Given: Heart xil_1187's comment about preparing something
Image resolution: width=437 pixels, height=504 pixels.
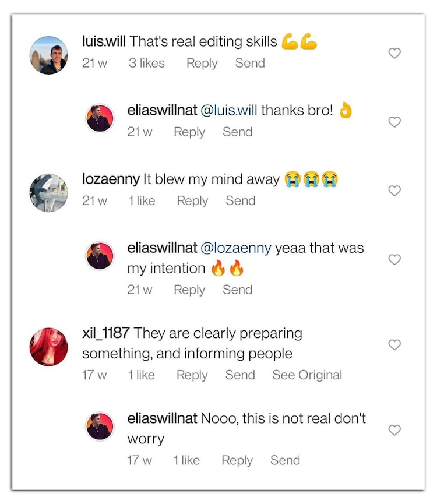Looking at the screenshot, I should 394,344.
